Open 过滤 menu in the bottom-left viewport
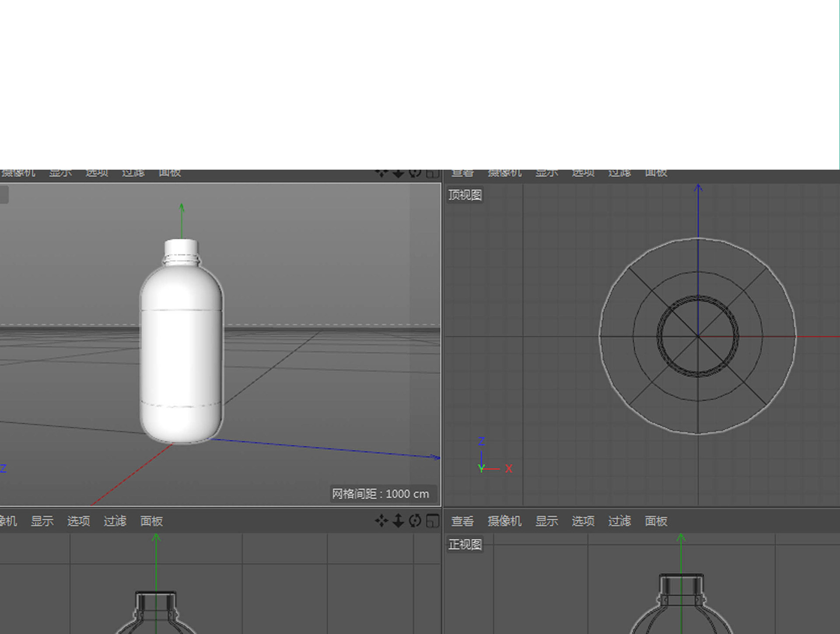 [115, 521]
